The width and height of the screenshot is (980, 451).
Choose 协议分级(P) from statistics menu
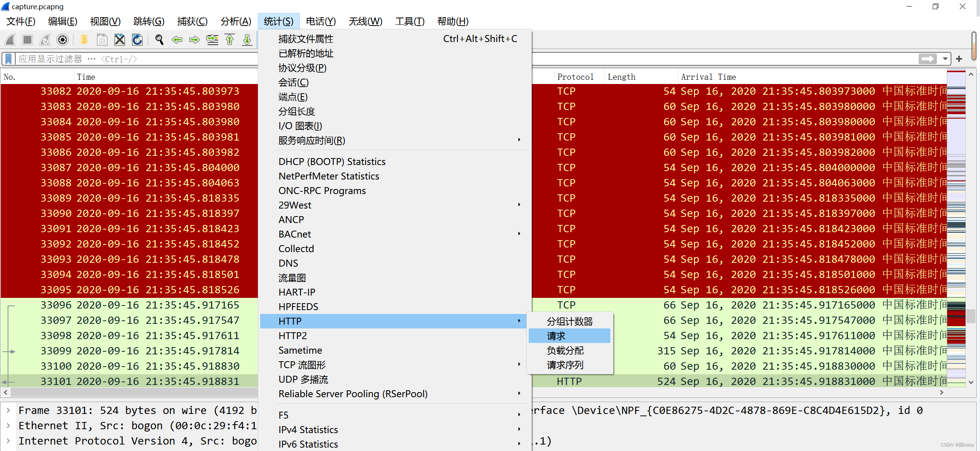coord(303,68)
